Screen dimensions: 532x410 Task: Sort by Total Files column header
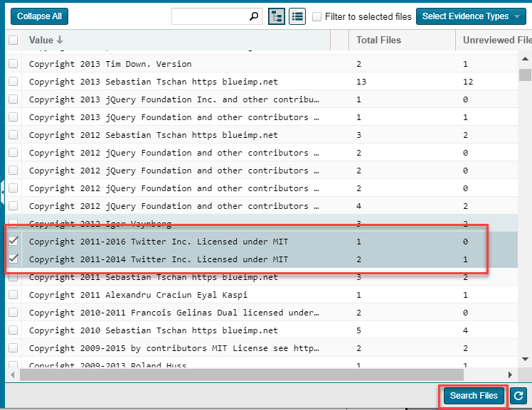click(x=378, y=41)
